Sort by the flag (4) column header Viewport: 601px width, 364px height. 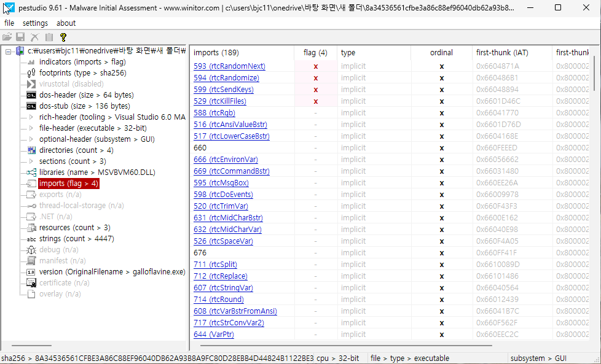pos(315,53)
